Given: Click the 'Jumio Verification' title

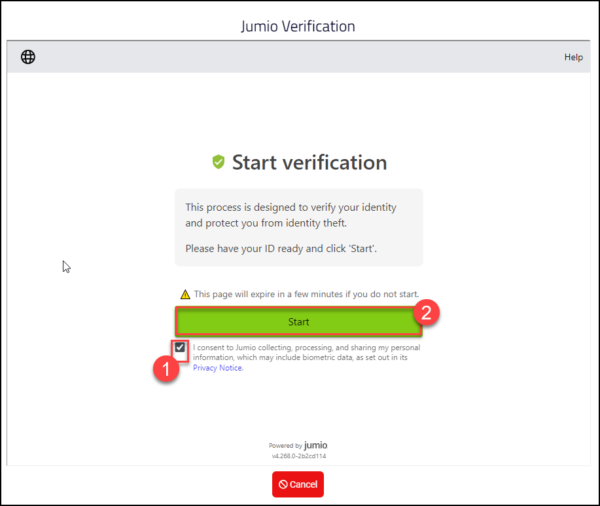Looking at the screenshot, I should click(x=298, y=26).
